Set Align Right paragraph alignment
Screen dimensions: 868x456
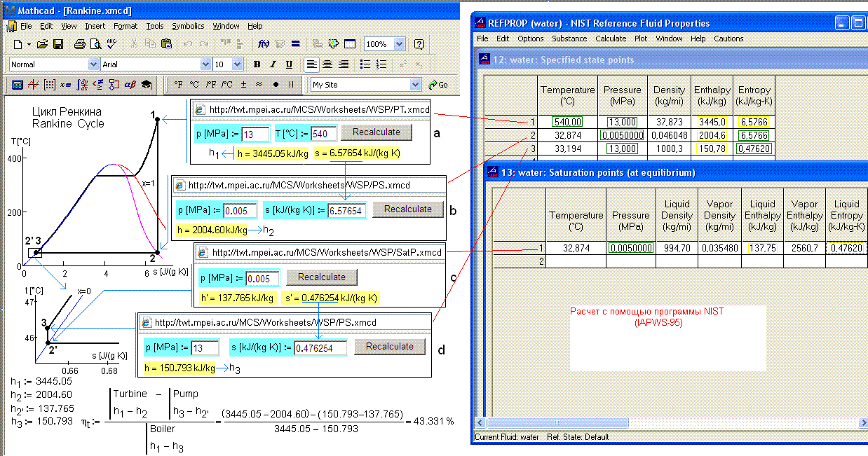click(x=344, y=64)
